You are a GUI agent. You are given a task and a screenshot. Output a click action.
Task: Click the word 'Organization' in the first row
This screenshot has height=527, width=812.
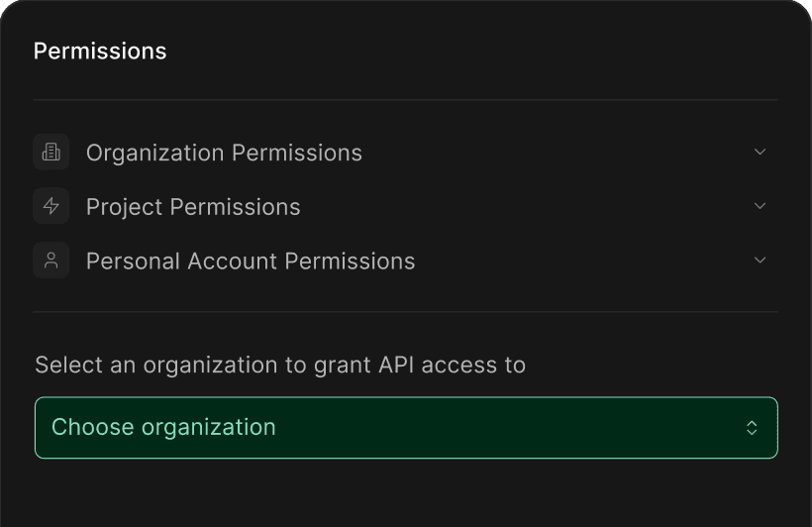[x=154, y=153]
